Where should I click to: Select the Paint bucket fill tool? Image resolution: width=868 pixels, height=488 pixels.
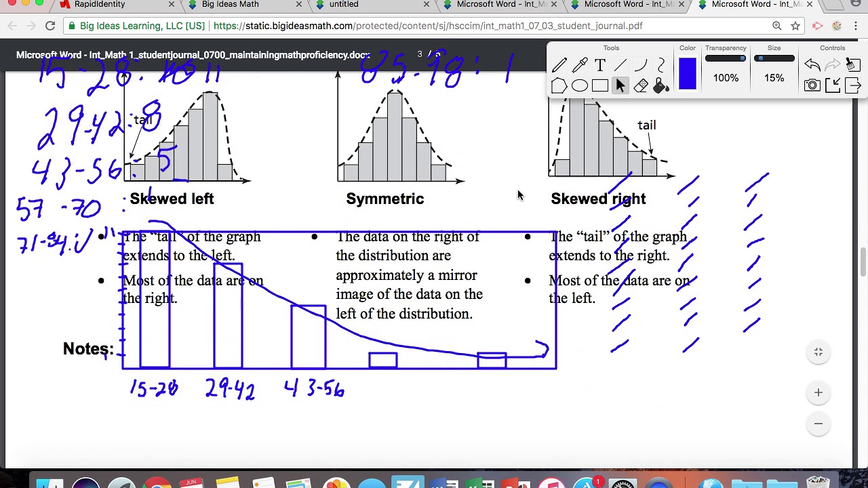point(661,86)
